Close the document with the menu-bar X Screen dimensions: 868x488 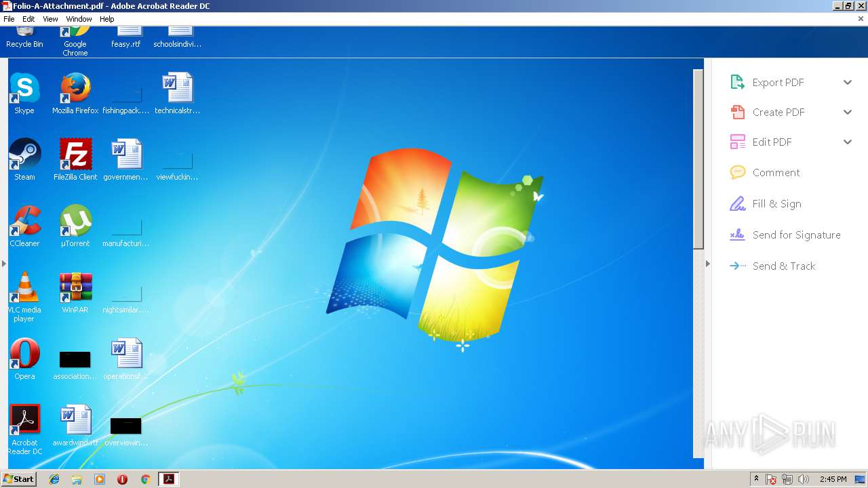point(861,19)
